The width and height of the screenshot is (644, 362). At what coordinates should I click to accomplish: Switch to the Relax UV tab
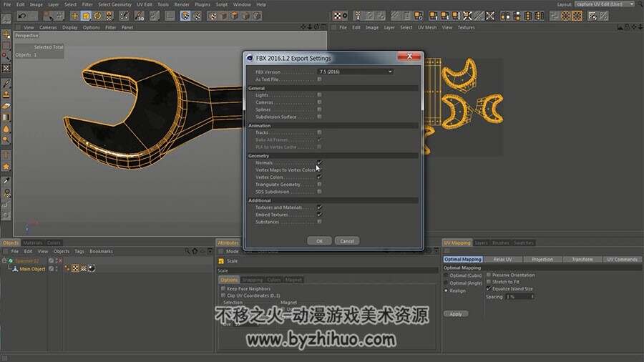tap(503, 260)
